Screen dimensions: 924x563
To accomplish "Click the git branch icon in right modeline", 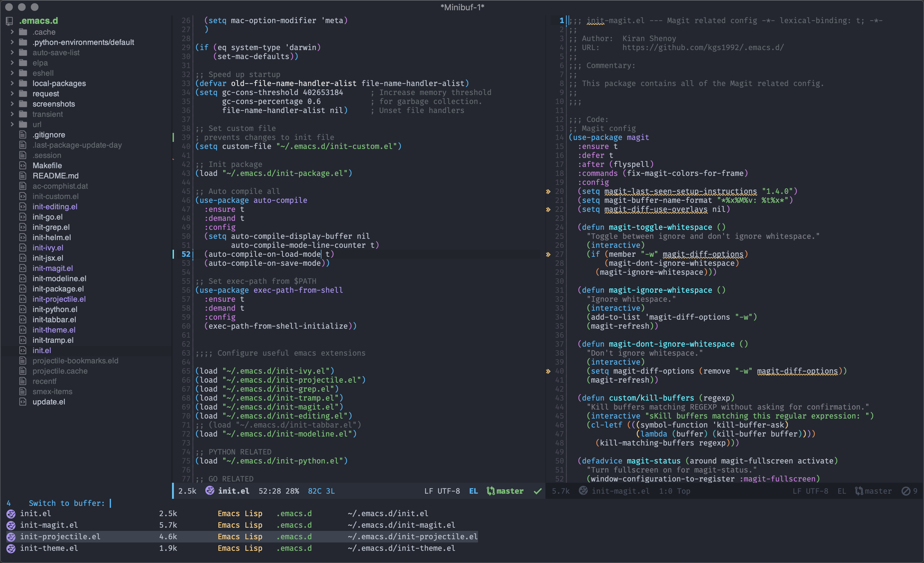I will pyautogui.click(x=859, y=491).
